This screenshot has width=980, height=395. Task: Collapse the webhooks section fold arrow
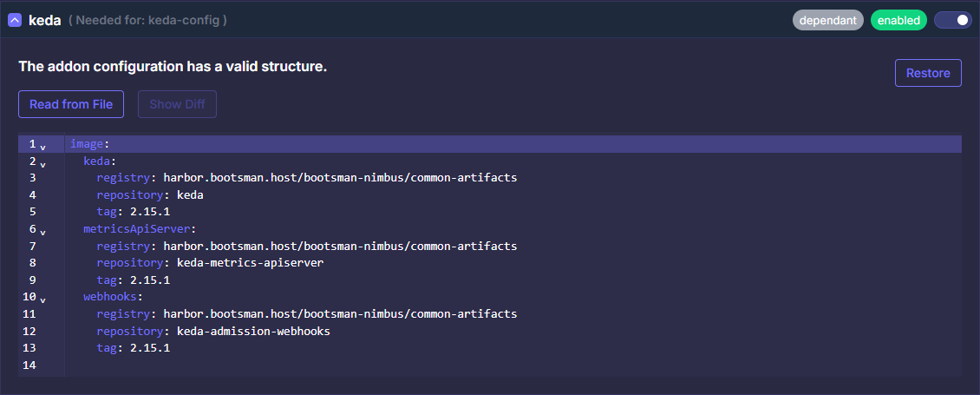pyautogui.click(x=43, y=299)
